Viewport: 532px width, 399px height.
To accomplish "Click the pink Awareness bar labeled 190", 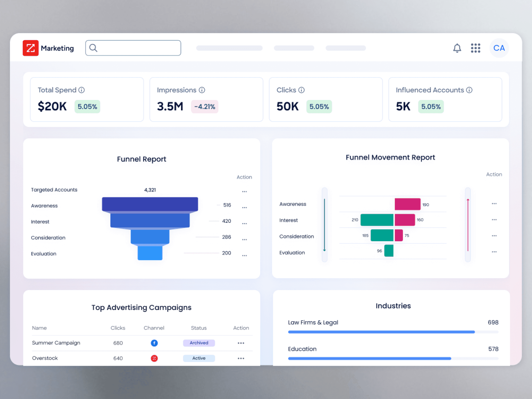I will [408, 204].
